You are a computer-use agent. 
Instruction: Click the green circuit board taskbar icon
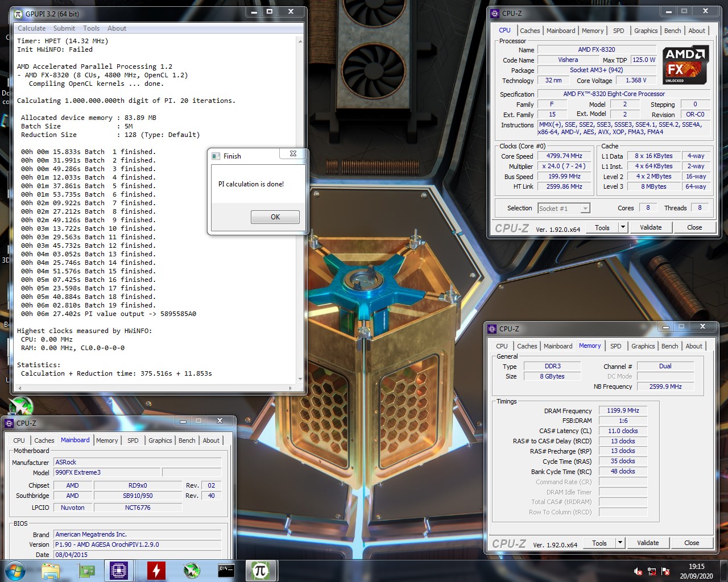coord(87,571)
